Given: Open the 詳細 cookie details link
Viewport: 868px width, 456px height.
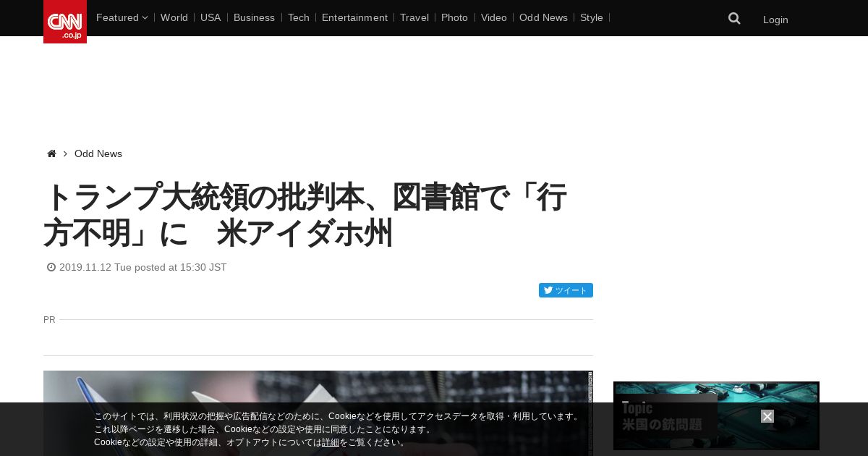Looking at the screenshot, I should [x=331, y=442].
